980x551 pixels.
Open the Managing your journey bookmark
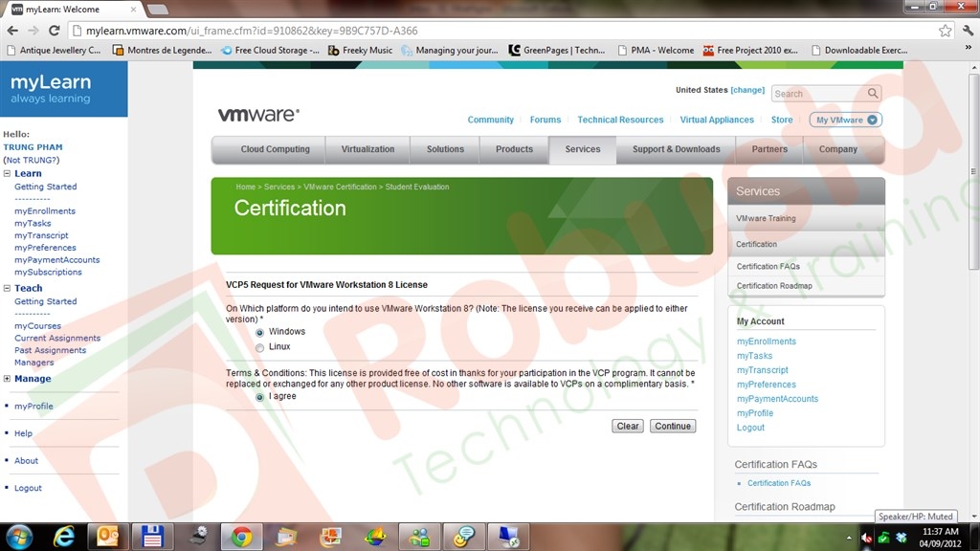450,50
